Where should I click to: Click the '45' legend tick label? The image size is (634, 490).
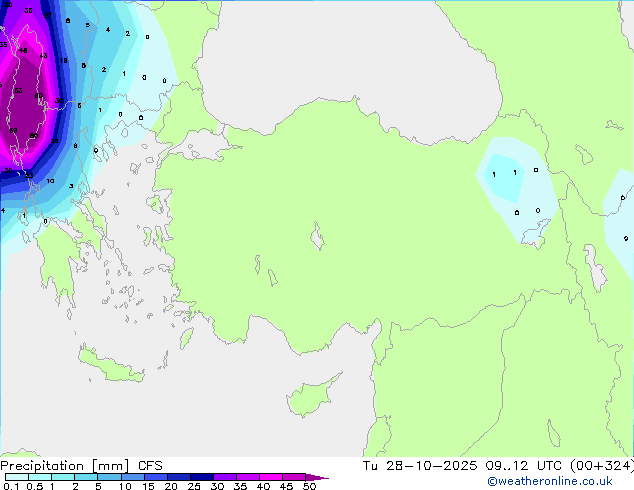286,486
